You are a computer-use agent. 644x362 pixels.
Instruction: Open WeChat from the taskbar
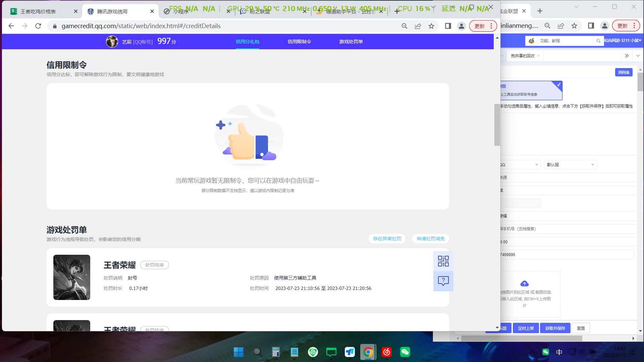click(405, 352)
